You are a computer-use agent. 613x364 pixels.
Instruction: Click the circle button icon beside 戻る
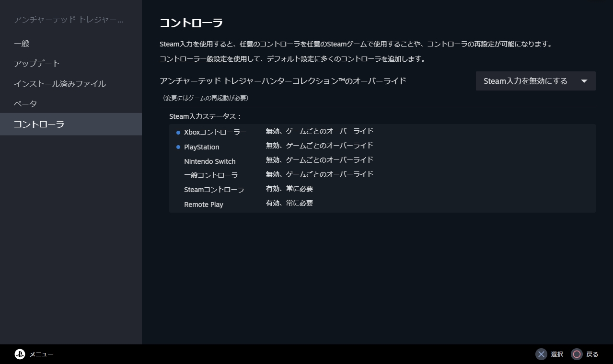(577, 354)
